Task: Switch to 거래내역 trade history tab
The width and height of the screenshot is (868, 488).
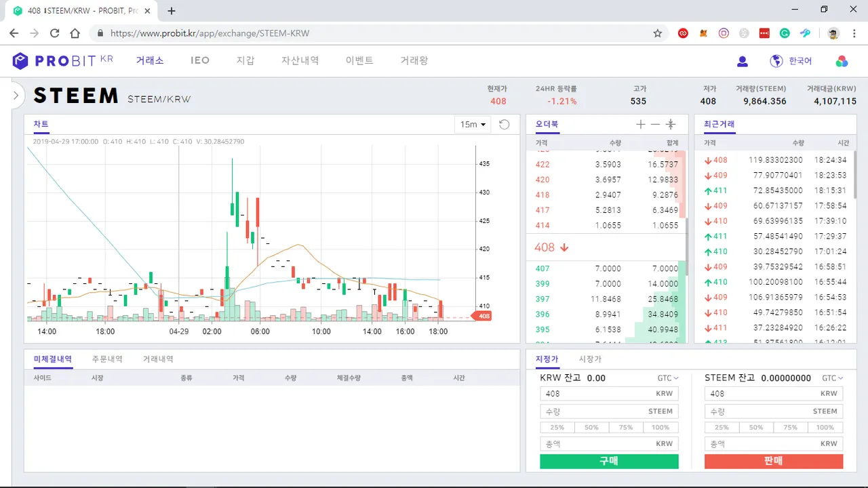Action: [x=158, y=359]
